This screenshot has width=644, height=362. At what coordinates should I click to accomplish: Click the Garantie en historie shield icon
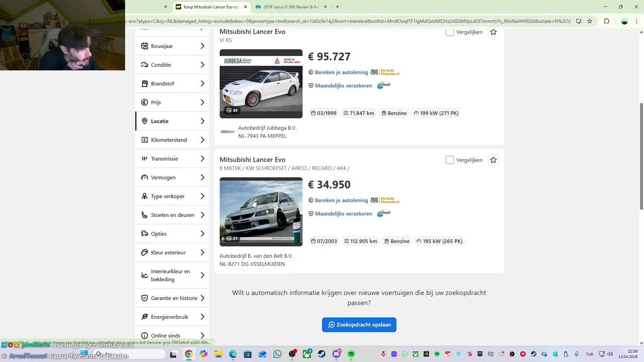pyautogui.click(x=144, y=298)
